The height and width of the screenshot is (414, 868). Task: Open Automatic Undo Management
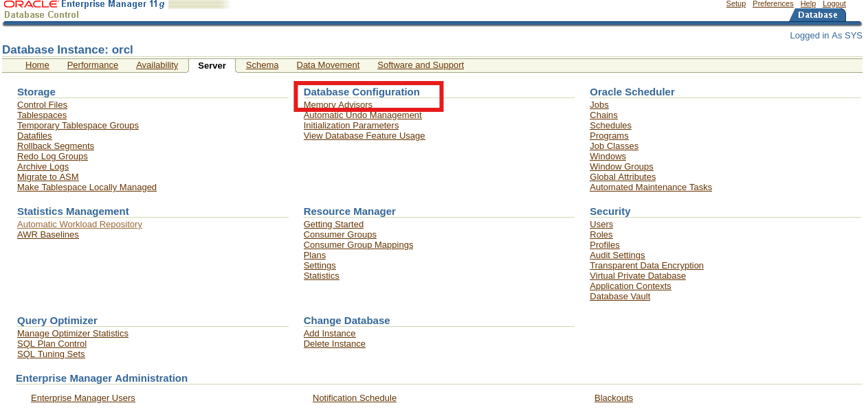[363, 115]
